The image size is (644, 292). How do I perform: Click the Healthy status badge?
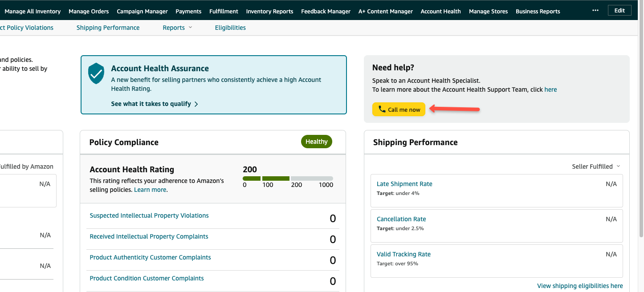(x=317, y=142)
